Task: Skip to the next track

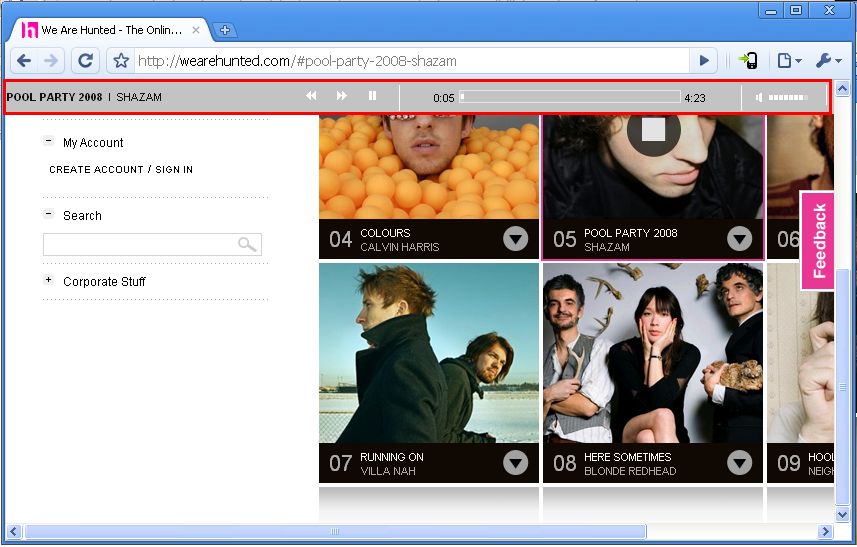Action: [x=342, y=96]
